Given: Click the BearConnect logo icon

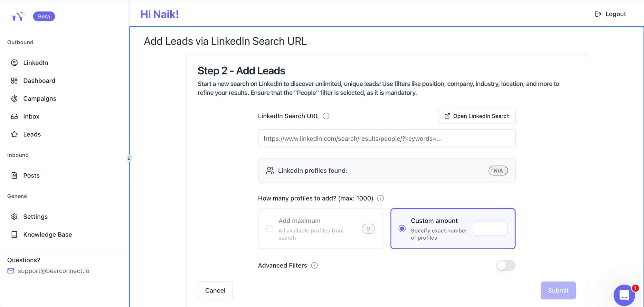Looking at the screenshot, I should click(18, 16).
